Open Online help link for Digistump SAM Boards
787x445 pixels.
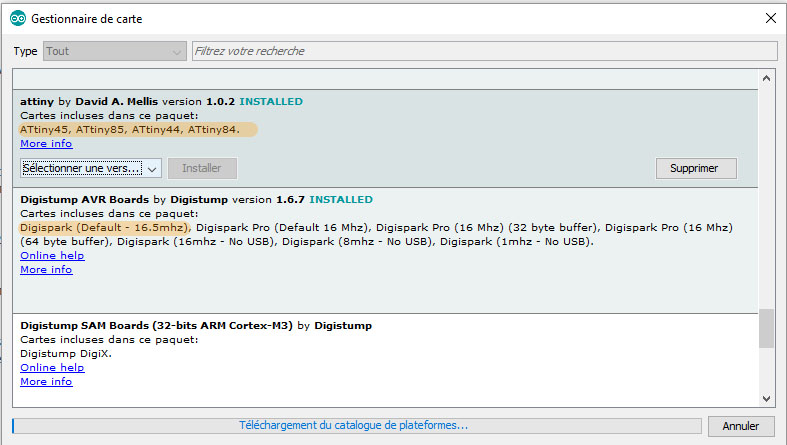(52, 367)
